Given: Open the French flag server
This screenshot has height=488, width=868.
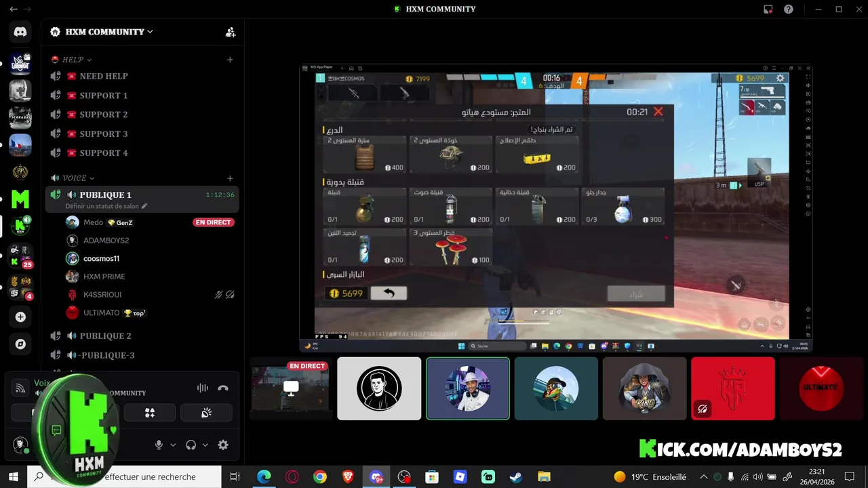Looking at the screenshot, I should click(20, 144).
